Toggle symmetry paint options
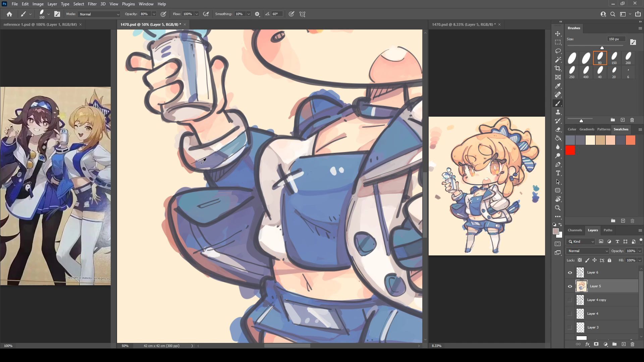644x362 pixels. click(303, 14)
